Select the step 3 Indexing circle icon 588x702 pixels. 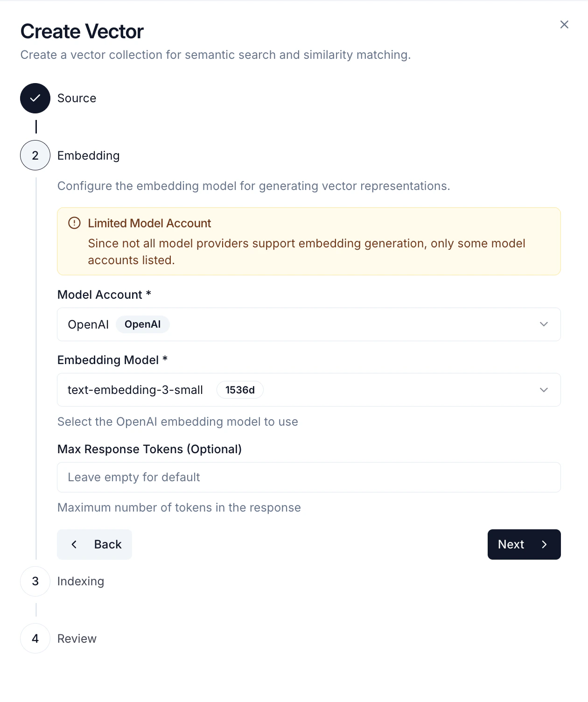(x=35, y=581)
